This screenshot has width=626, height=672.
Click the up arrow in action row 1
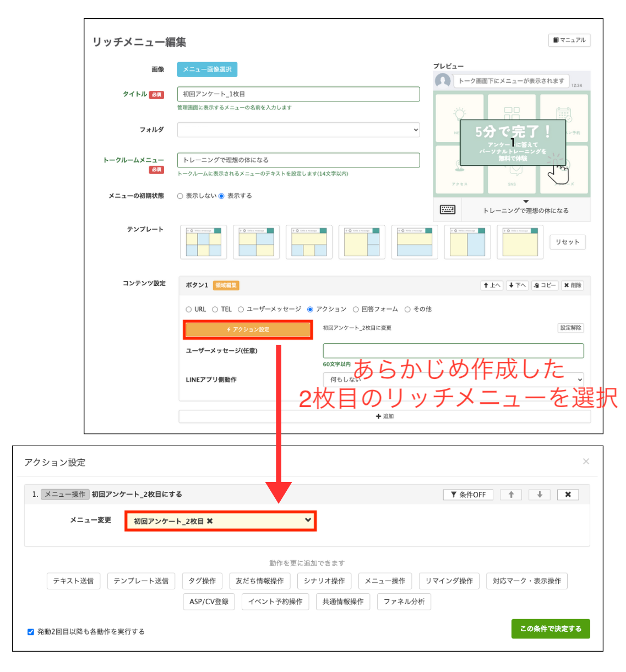click(511, 495)
